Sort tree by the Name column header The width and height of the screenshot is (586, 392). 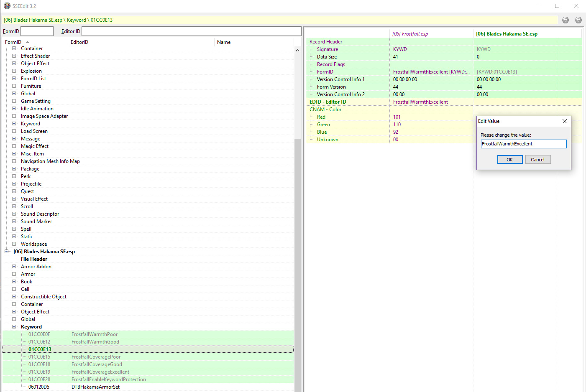[x=254, y=42]
